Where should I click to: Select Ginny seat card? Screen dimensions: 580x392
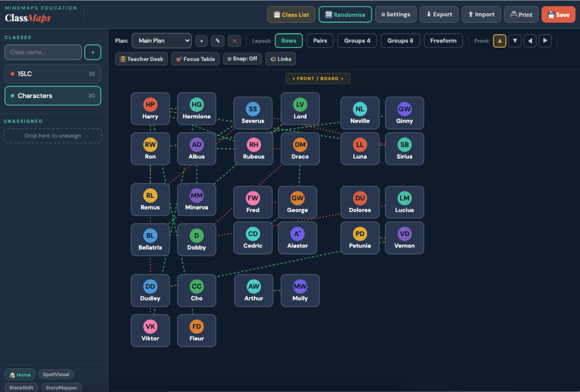404,113
